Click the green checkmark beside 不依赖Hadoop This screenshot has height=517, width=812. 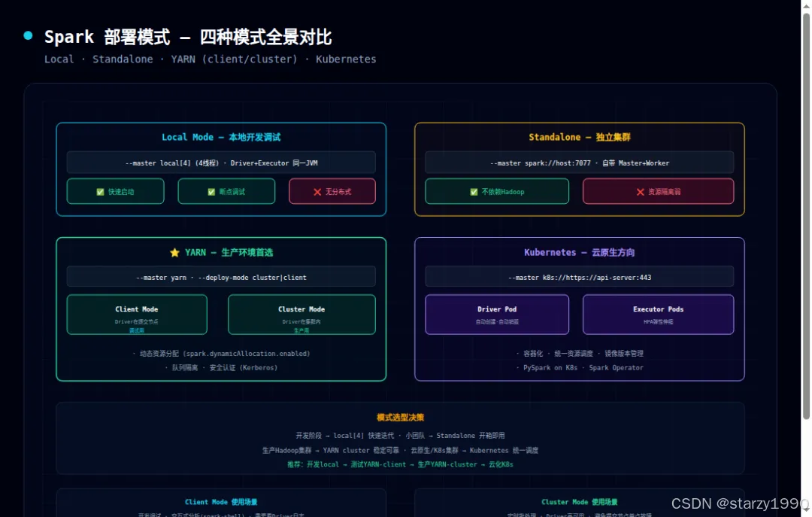(x=474, y=192)
